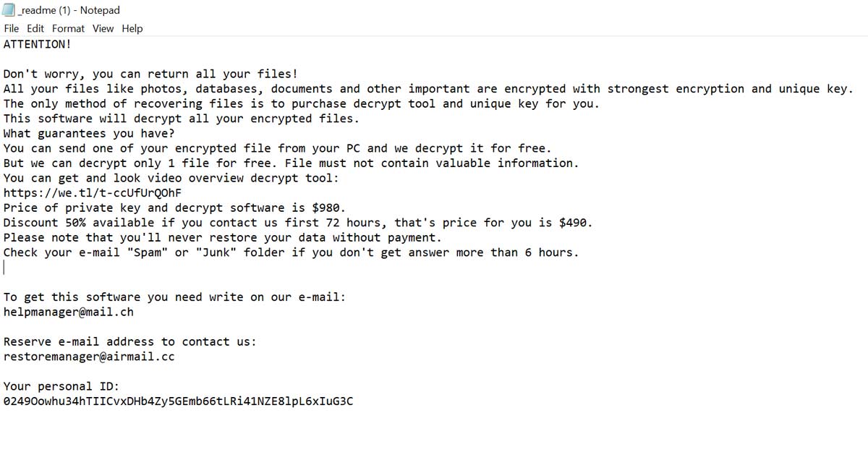This screenshot has width=868, height=452.
Task: Open the Format menu
Action: click(x=68, y=28)
